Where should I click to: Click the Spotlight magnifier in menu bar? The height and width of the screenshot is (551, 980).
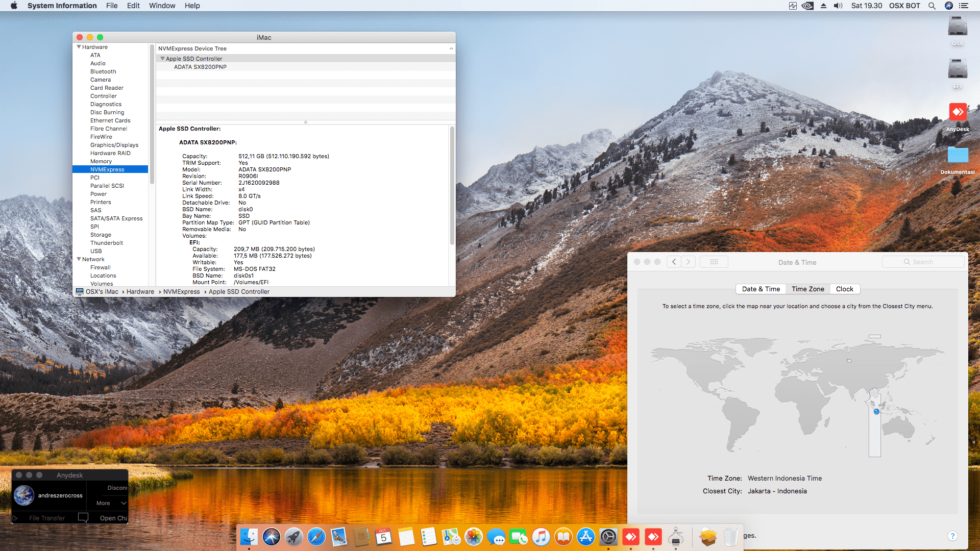coord(932,6)
